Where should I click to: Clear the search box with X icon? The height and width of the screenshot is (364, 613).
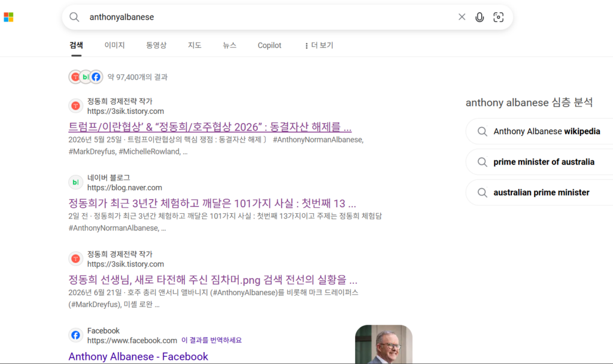[462, 17]
